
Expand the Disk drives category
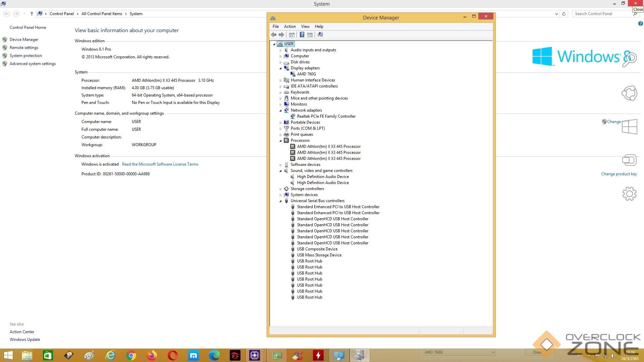tap(281, 62)
